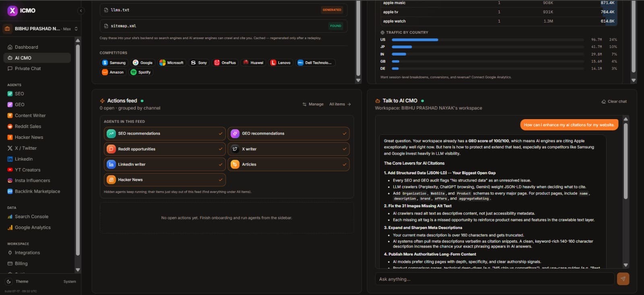644x295 pixels.
Task: Click the Spotify competitor icon
Action: coord(134,72)
